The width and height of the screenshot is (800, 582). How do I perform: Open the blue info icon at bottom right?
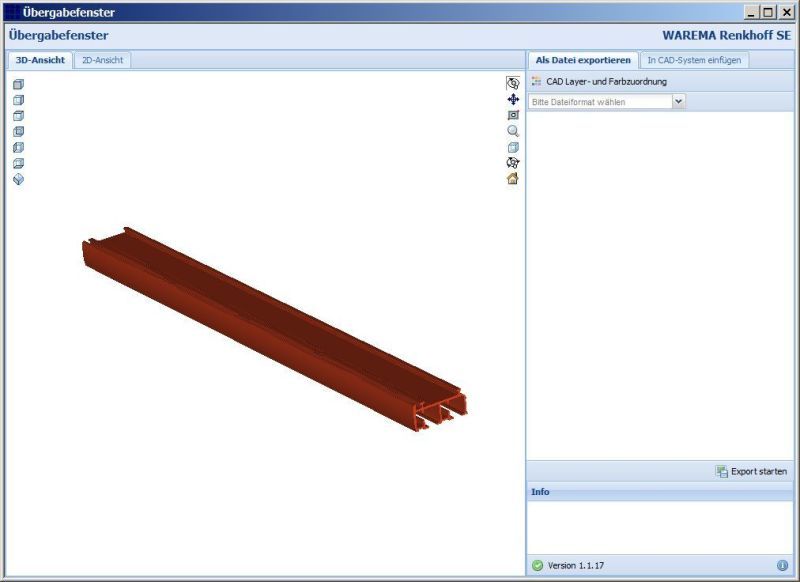[x=782, y=565]
